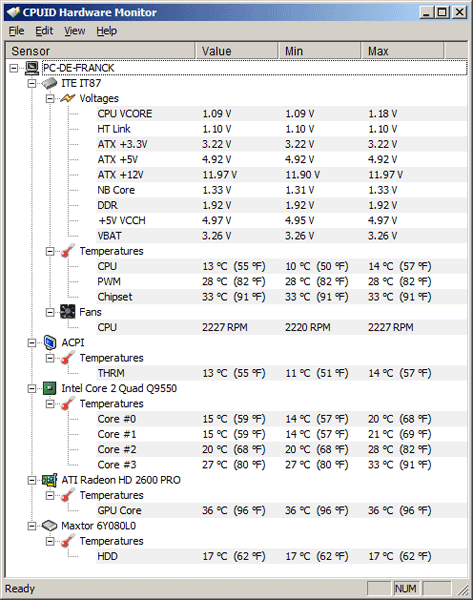Image resolution: width=473 pixels, height=600 pixels.
Task: Click the Maxtor hard drive icon
Action: point(49,526)
